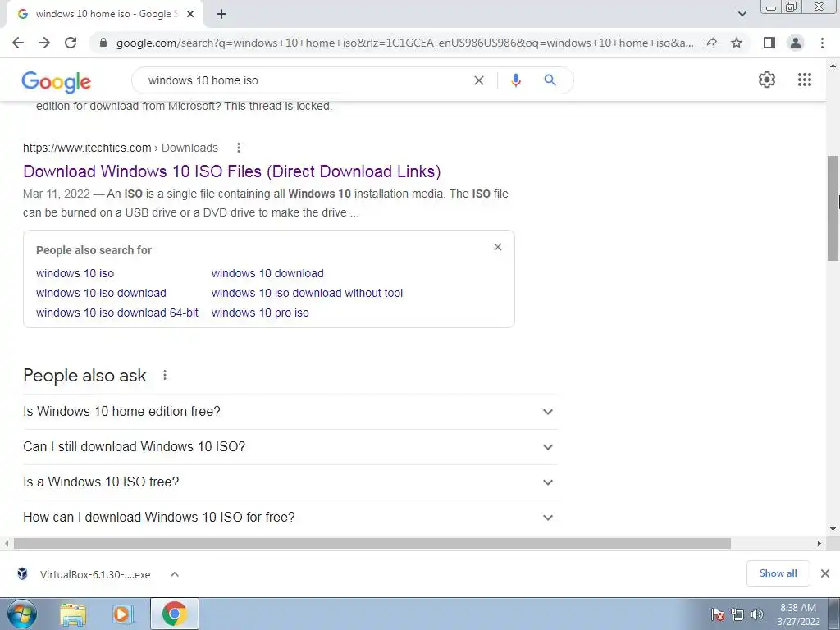Open the VirtualBox download options chevron

175,574
